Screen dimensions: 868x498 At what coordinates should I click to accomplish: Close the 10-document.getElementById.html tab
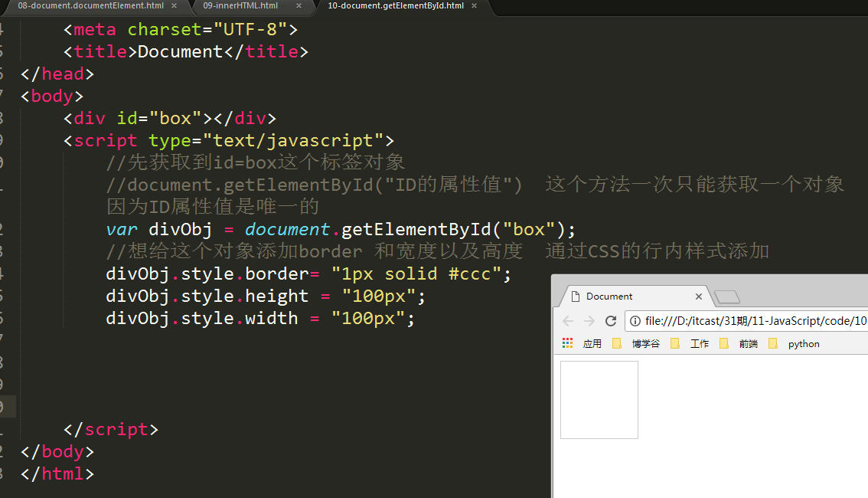(x=474, y=6)
